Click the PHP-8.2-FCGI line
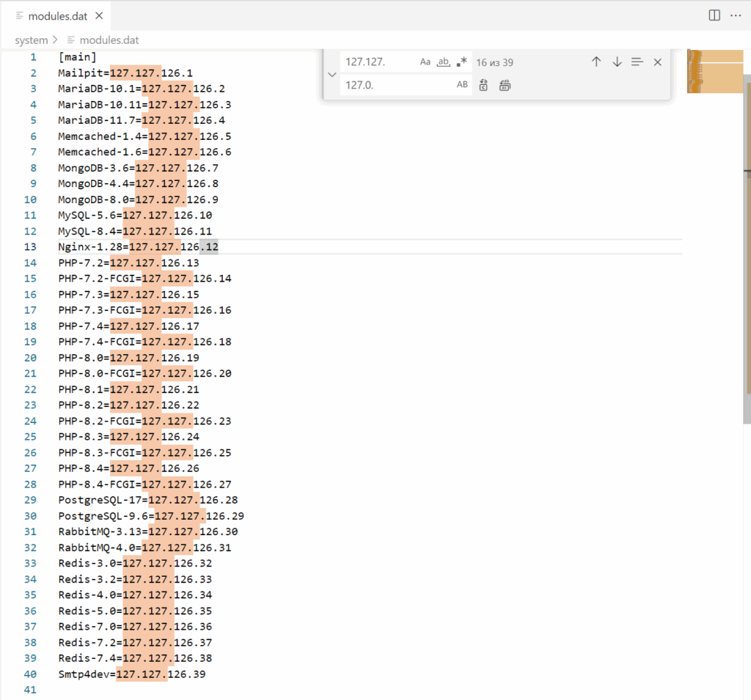751x700 pixels. 144,421
